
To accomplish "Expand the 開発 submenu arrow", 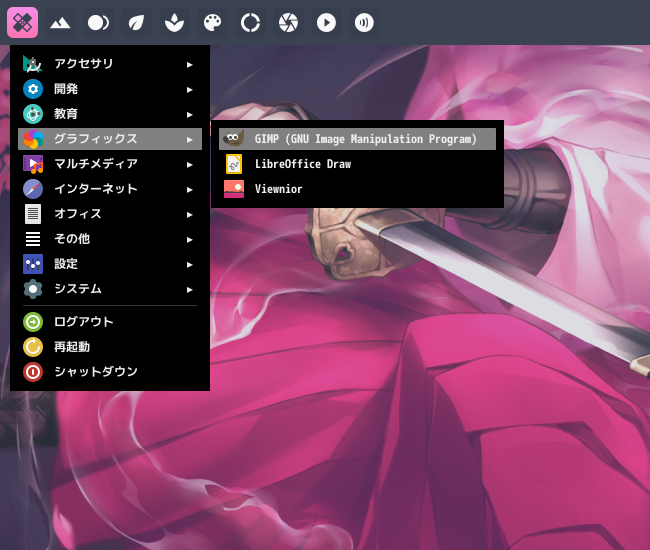I will pyautogui.click(x=189, y=90).
